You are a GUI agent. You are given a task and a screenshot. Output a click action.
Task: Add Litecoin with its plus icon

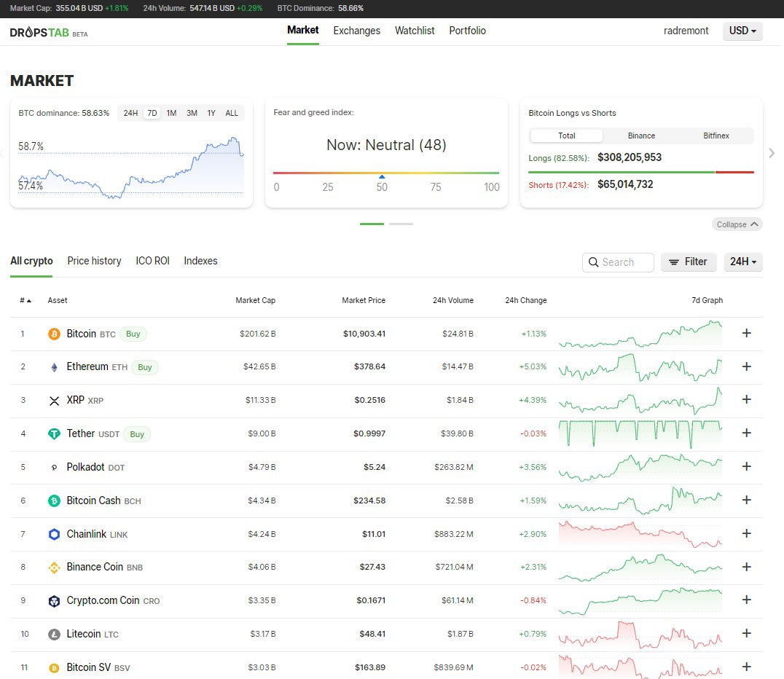point(747,633)
